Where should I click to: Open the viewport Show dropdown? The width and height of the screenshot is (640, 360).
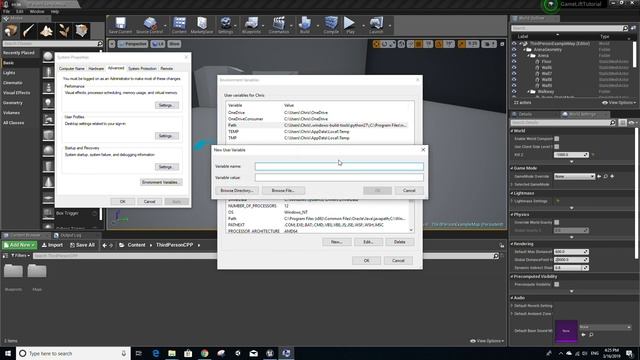click(174, 44)
